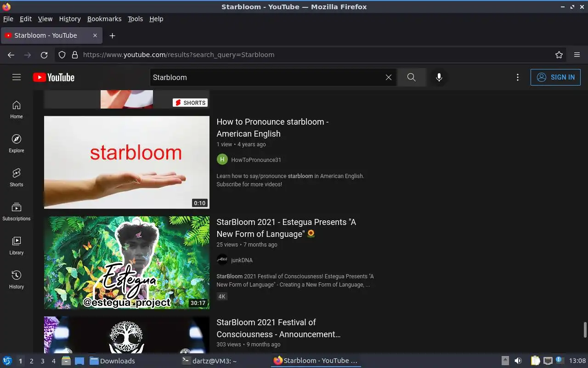Start voice search with the microphone
The image size is (588, 368).
[x=439, y=77]
